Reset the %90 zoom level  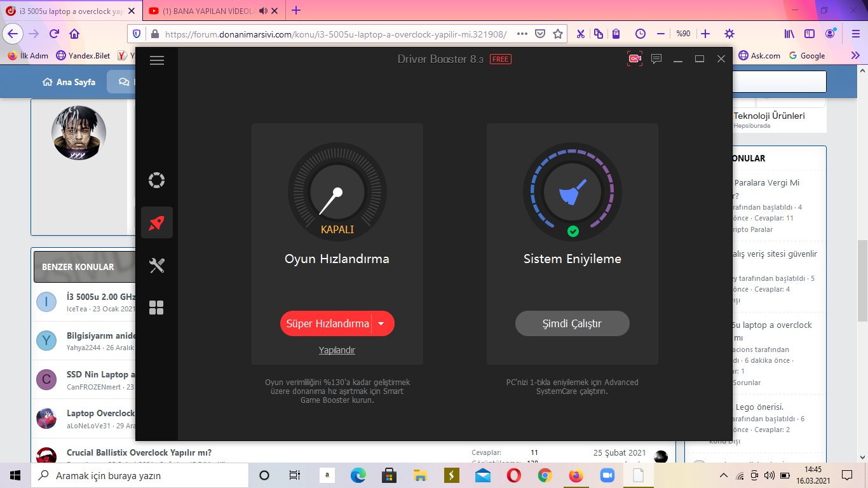tap(683, 34)
